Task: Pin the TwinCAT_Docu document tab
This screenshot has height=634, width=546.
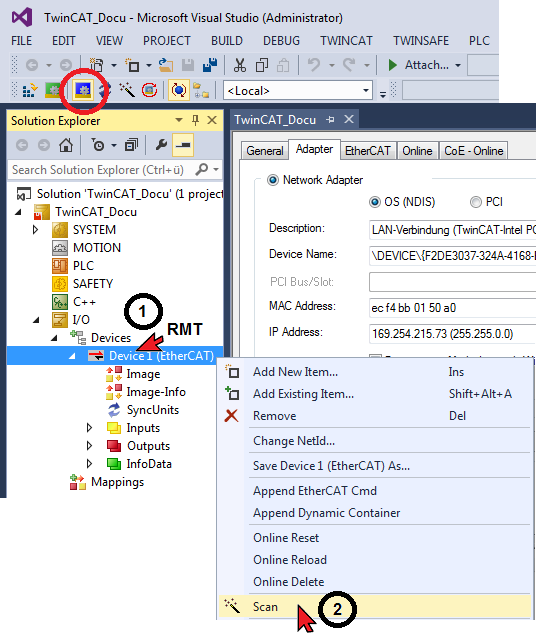Action: 330,120
